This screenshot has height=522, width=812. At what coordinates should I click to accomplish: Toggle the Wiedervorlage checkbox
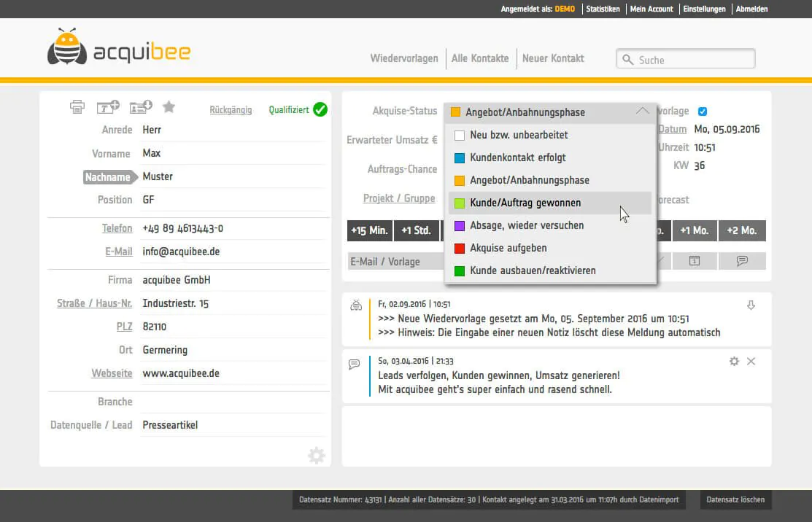pos(703,112)
